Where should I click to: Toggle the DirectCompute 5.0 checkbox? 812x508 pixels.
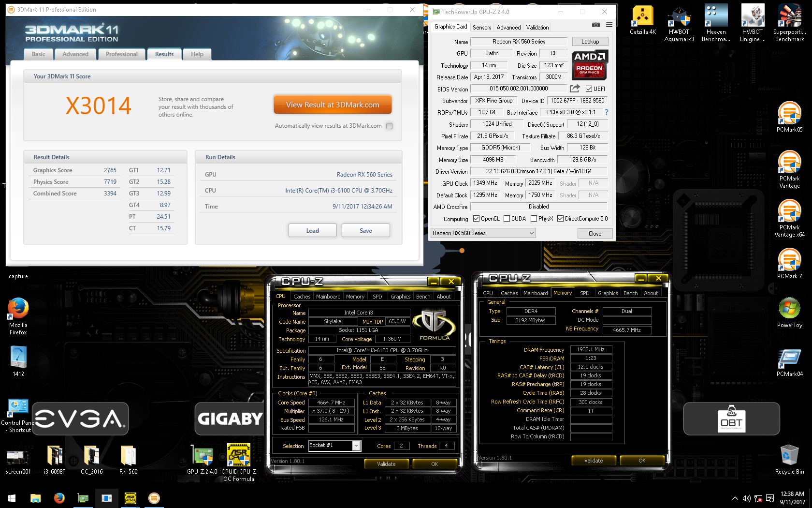tap(560, 219)
